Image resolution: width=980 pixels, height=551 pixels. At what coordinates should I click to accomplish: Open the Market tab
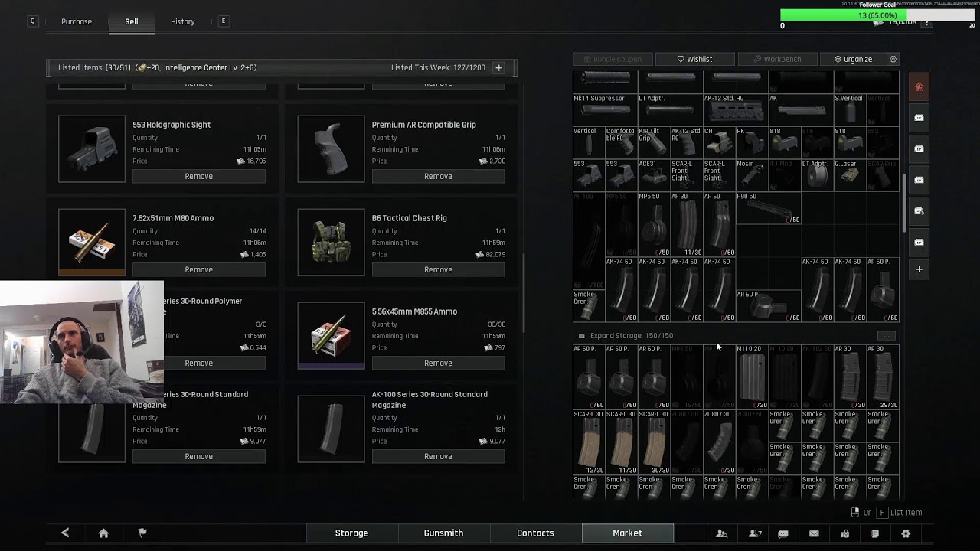click(627, 533)
